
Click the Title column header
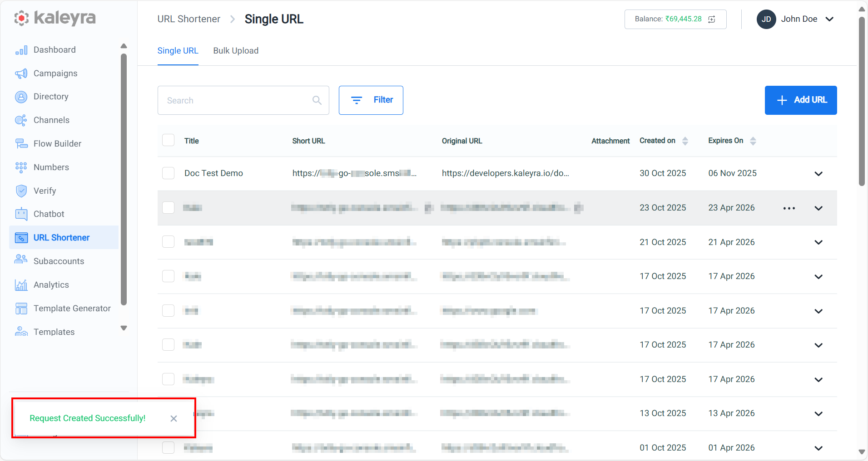[x=192, y=141]
